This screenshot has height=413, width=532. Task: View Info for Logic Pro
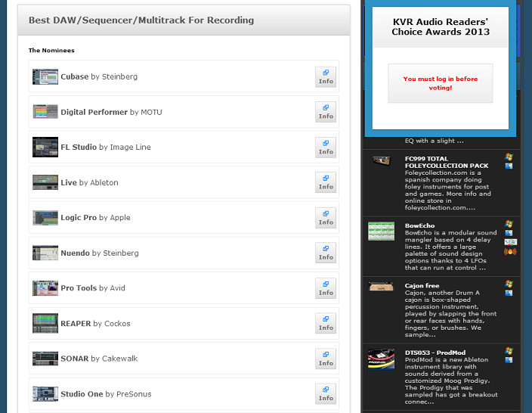point(326,218)
